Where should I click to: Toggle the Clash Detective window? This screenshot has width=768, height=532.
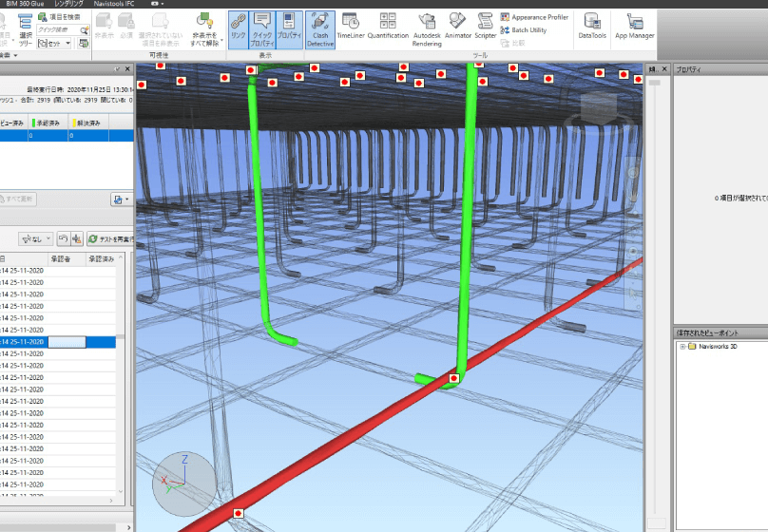[x=320, y=29]
